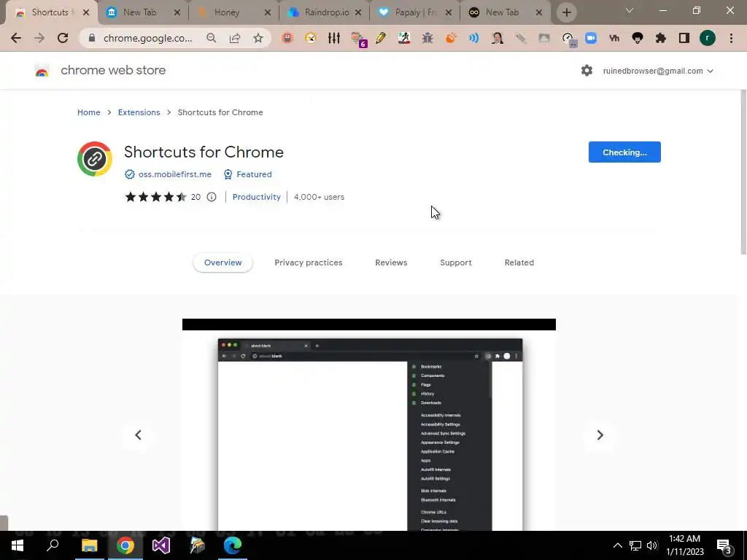
Task: Open web store settings gear
Action: (587, 71)
